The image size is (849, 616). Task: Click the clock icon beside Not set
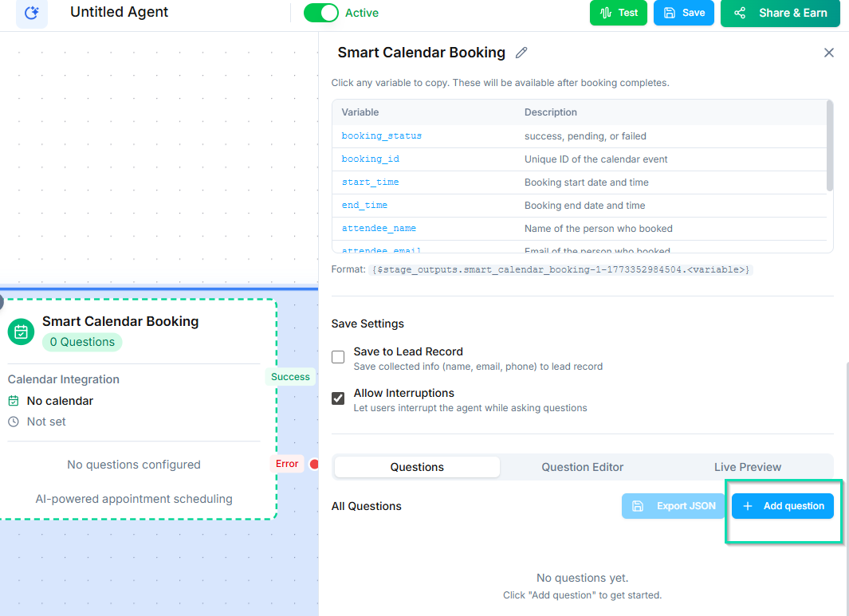pos(14,422)
